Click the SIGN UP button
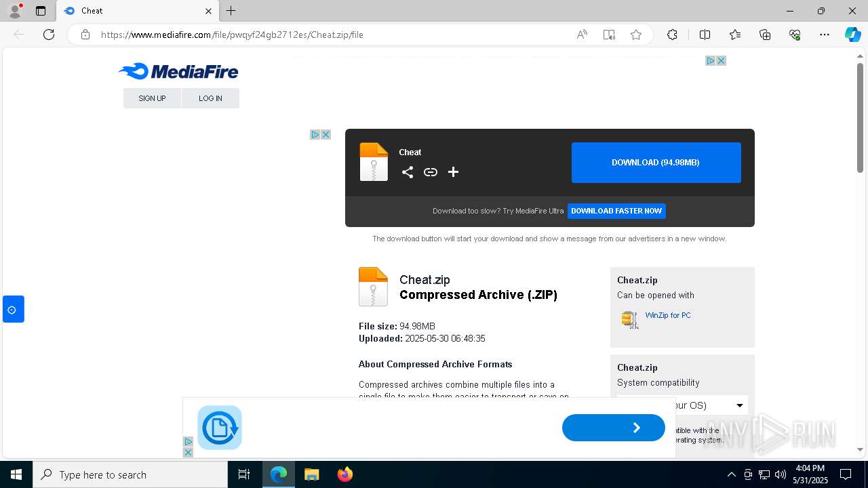The image size is (868, 488). click(x=152, y=98)
